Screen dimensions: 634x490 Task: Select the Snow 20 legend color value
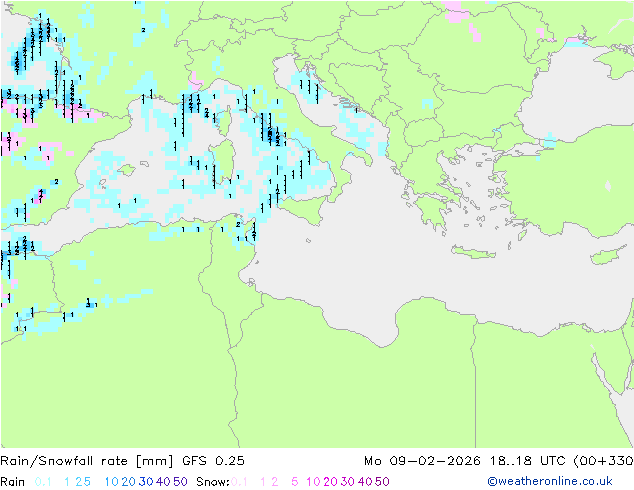pos(330,482)
